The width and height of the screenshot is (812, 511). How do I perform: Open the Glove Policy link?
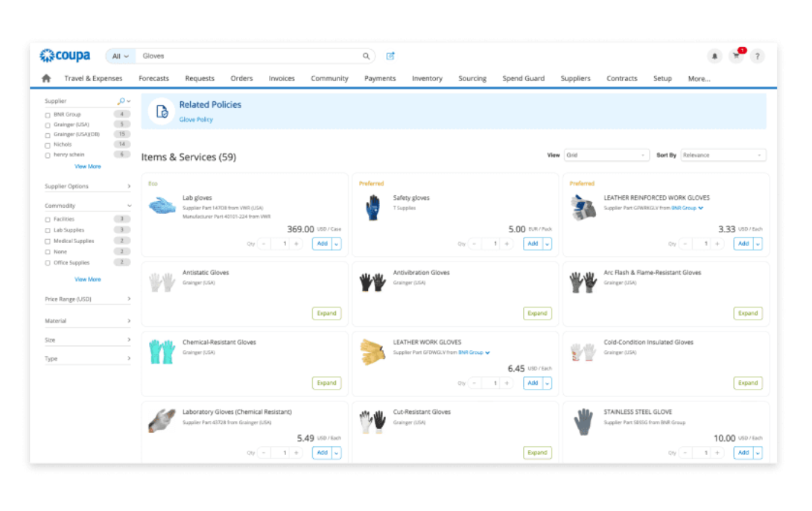click(196, 120)
